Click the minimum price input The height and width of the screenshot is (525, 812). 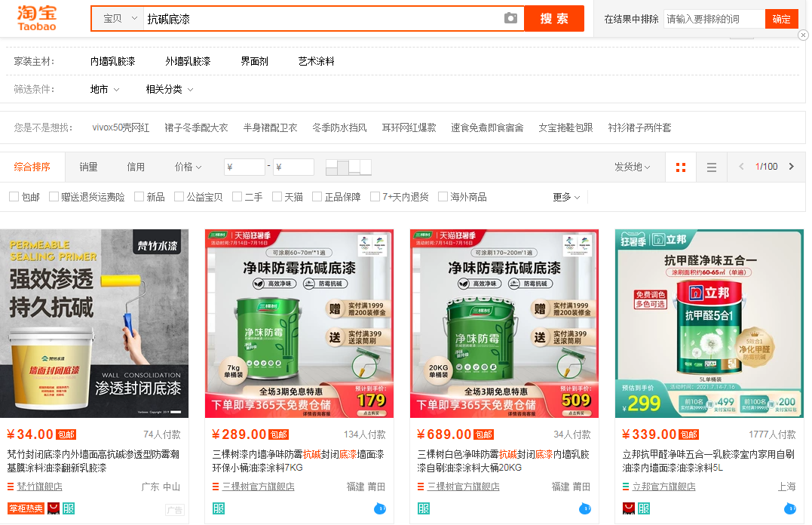pos(244,167)
